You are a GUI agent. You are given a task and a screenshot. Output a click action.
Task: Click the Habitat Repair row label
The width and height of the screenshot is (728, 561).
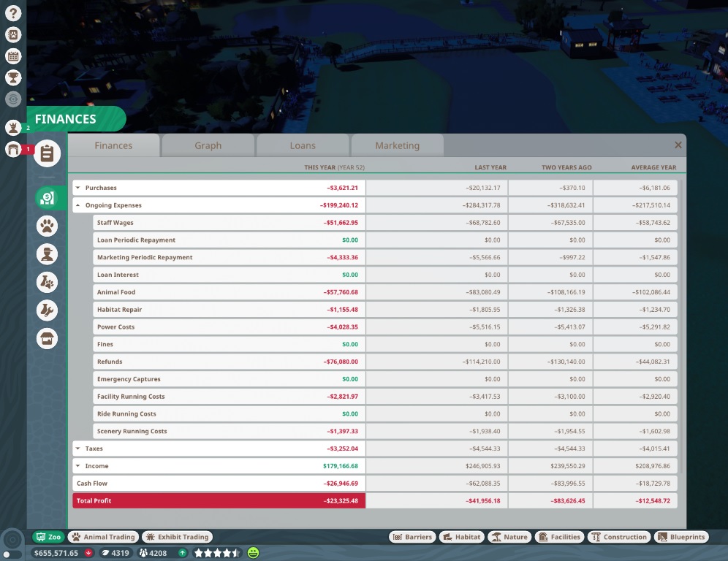[119, 310]
